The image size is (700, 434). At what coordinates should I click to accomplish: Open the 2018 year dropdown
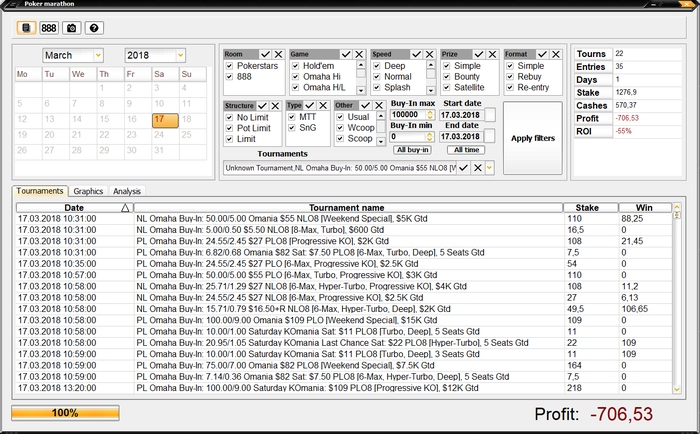coord(180,55)
